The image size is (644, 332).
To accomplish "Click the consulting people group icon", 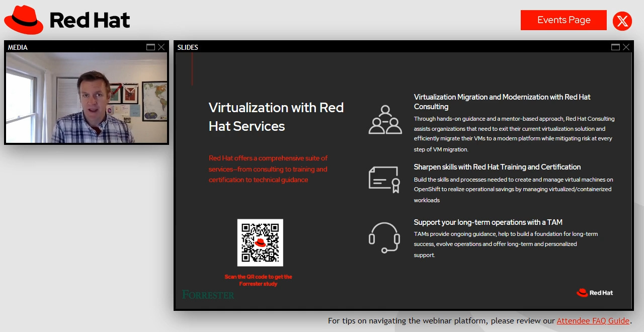I will pos(385,120).
